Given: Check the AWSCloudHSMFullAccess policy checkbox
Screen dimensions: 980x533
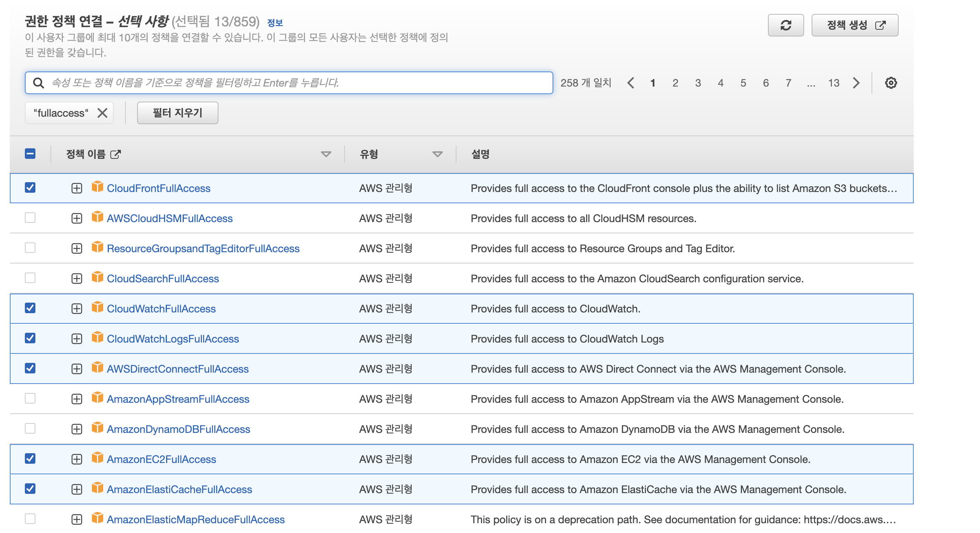Looking at the screenshot, I should pyautogui.click(x=30, y=218).
